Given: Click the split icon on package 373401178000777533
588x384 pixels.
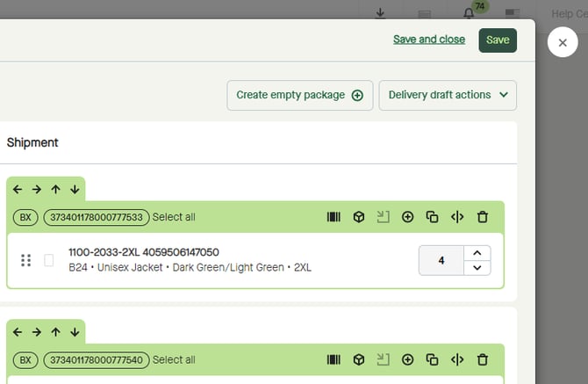Looking at the screenshot, I should pyautogui.click(x=456, y=217).
